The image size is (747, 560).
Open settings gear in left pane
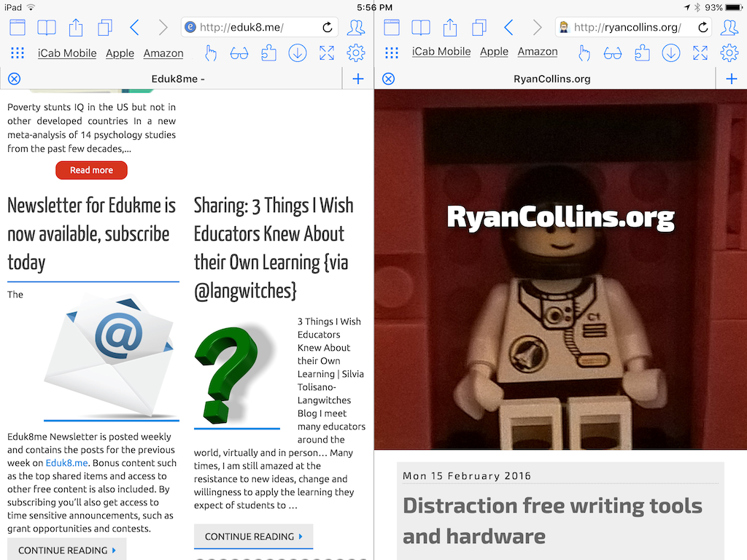tap(356, 52)
